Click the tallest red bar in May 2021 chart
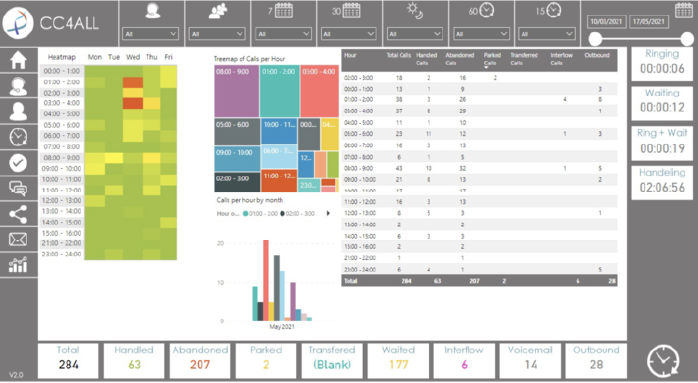This screenshot has width=698, height=383. click(x=266, y=281)
